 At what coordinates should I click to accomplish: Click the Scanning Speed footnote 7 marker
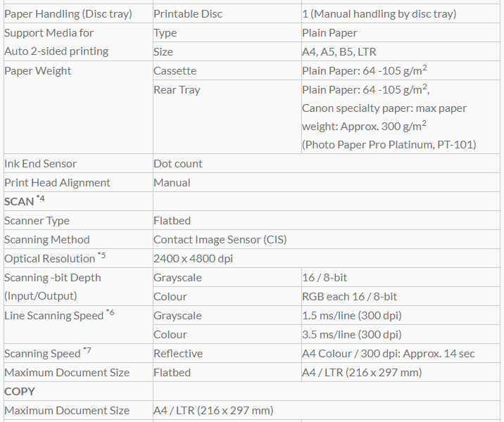coord(87,350)
